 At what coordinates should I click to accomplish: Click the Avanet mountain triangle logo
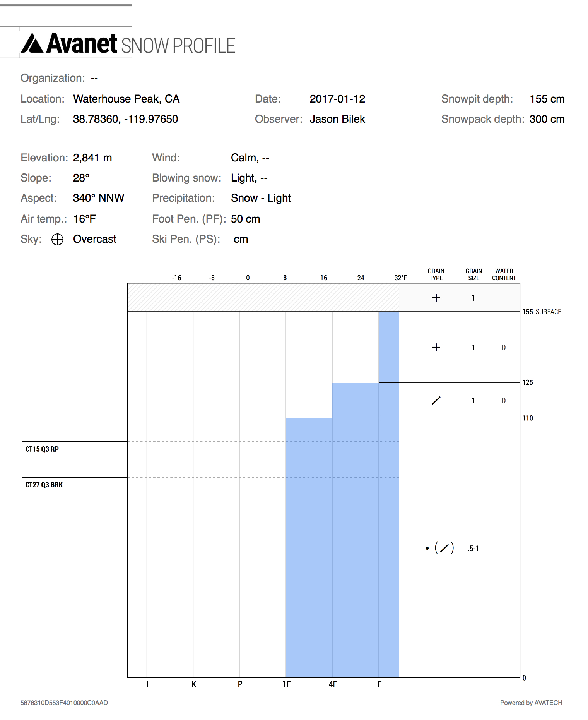click(x=32, y=43)
